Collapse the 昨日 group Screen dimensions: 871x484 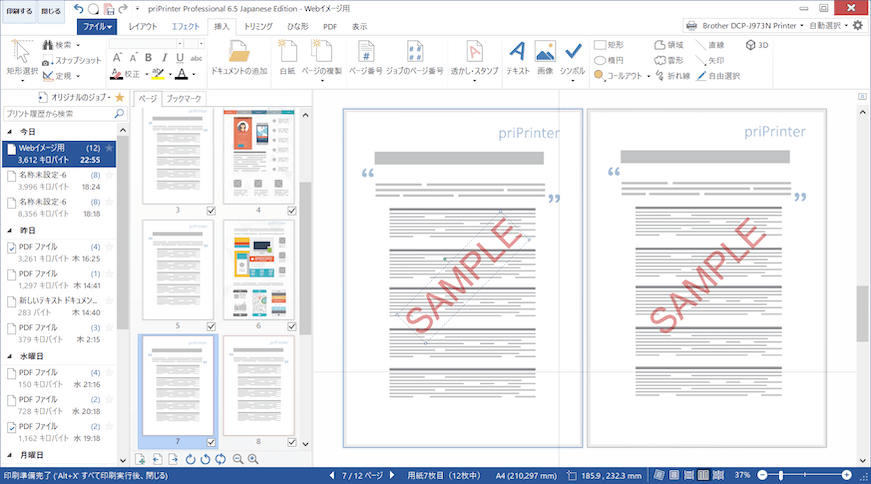click(9, 230)
